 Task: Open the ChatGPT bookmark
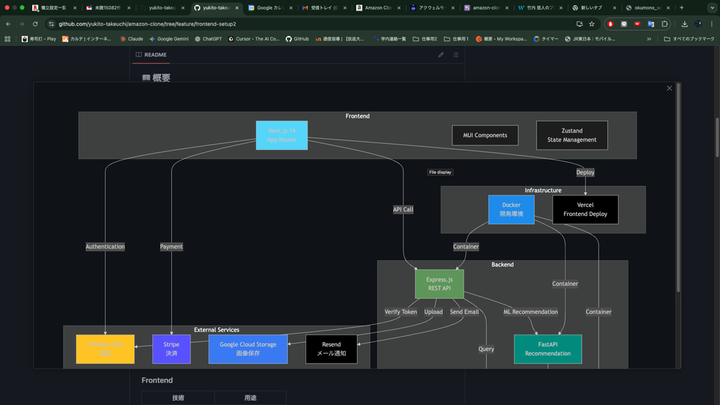pos(208,39)
